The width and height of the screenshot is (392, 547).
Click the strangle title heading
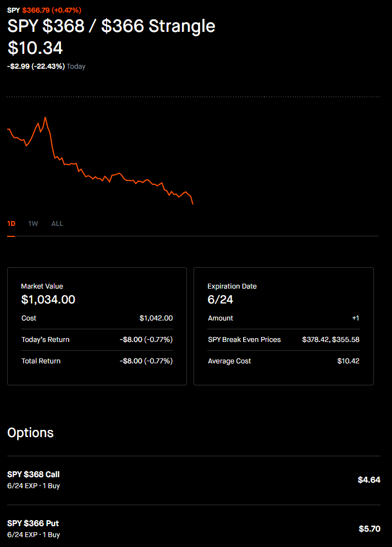tap(111, 26)
